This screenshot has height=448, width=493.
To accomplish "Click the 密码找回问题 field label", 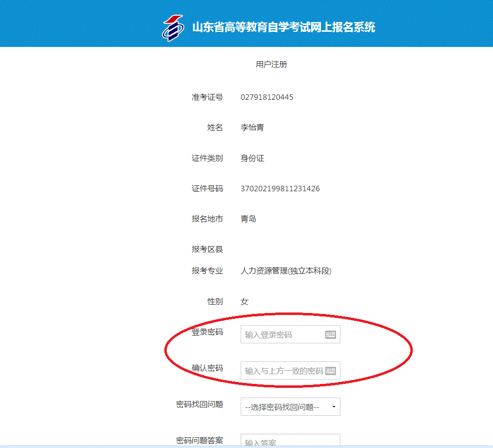I will [x=200, y=404].
